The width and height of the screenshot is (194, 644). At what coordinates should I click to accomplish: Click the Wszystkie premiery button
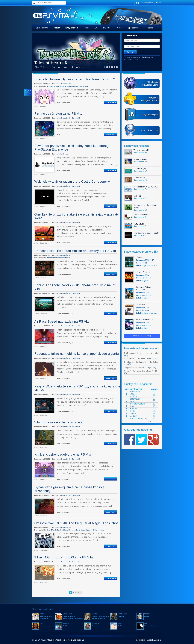coord(142,336)
